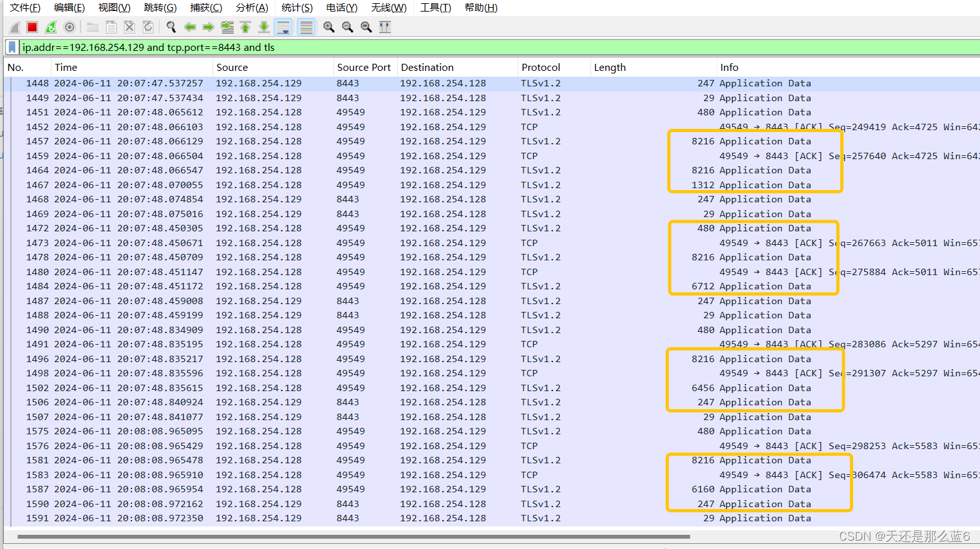Open the 统计(S) menu
The image size is (980, 549).
click(x=297, y=8)
